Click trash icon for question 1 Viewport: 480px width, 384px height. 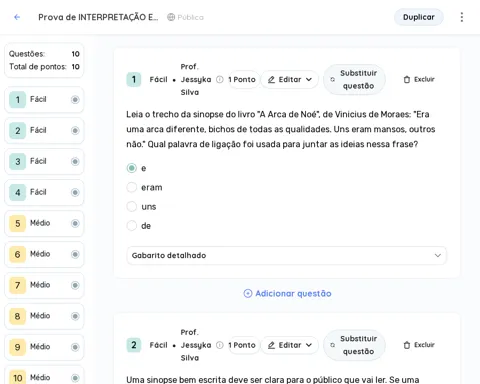pos(407,79)
